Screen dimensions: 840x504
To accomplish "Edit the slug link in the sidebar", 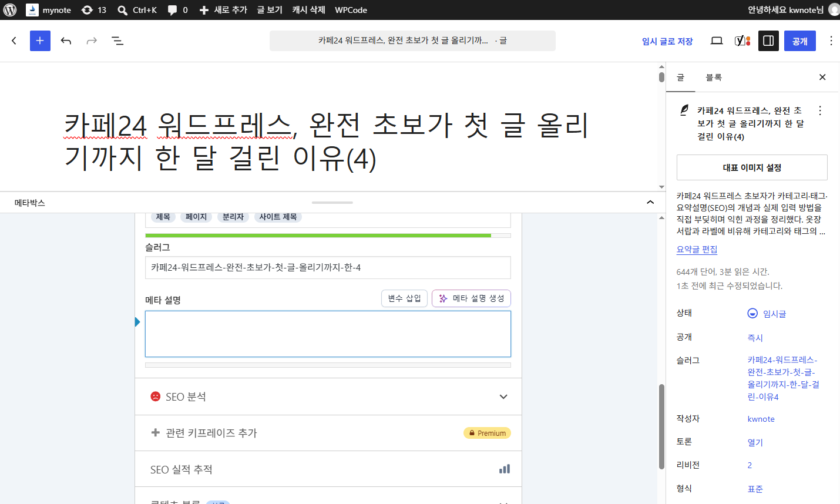I will (x=784, y=378).
